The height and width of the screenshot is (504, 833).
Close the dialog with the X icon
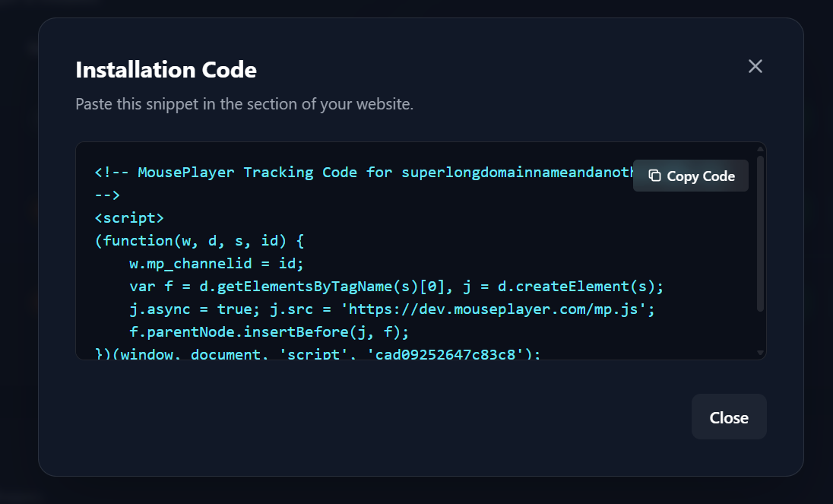[x=755, y=66]
